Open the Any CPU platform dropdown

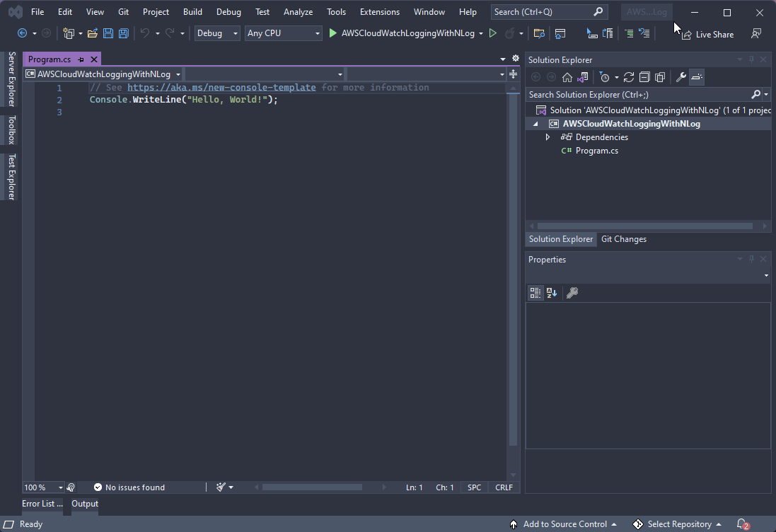pos(283,33)
